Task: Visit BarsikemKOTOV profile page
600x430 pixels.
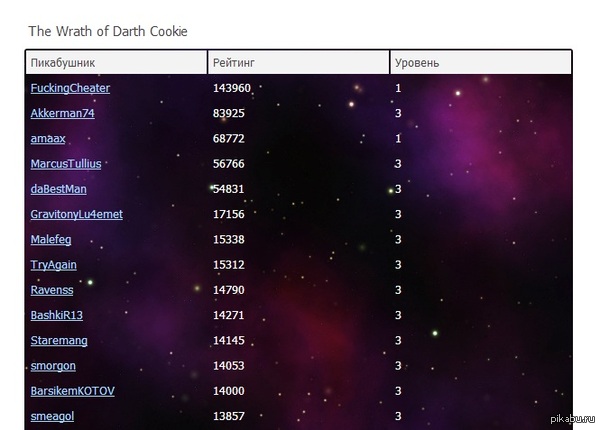Action: [x=72, y=391]
